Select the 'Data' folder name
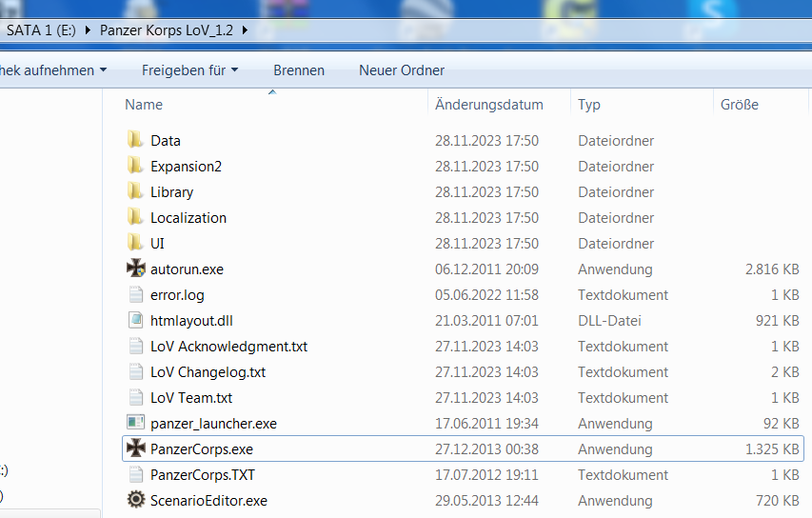Image resolution: width=812 pixels, height=518 pixels. [166, 141]
